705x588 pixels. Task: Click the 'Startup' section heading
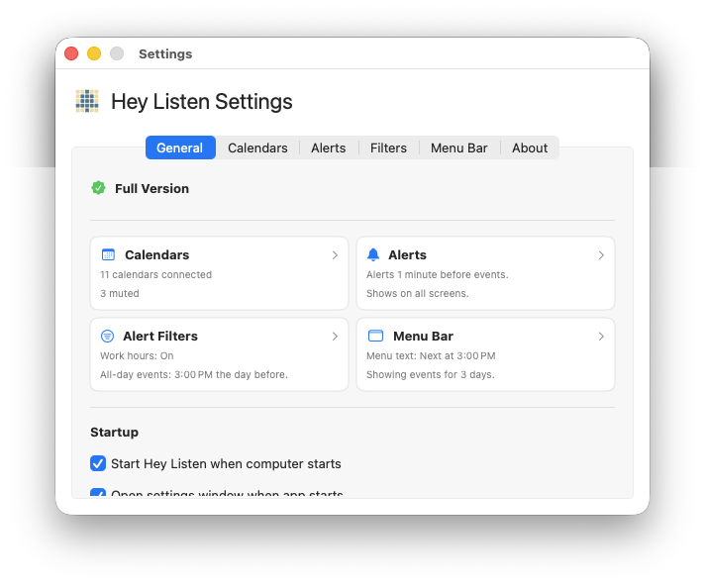[114, 432]
